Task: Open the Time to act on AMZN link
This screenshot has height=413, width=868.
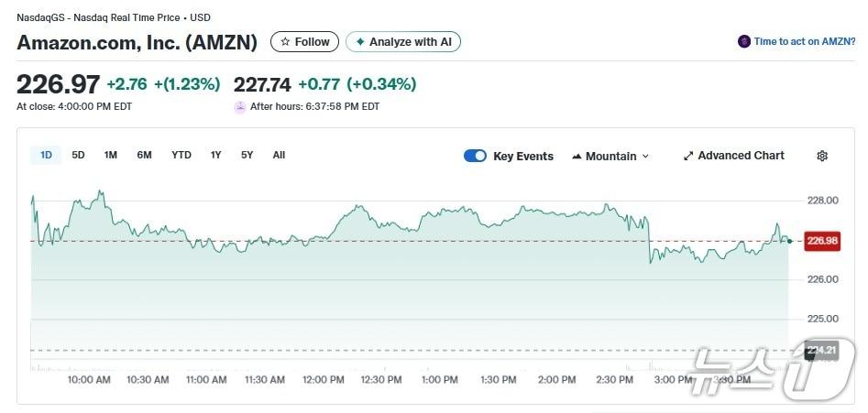Action: pos(804,42)
